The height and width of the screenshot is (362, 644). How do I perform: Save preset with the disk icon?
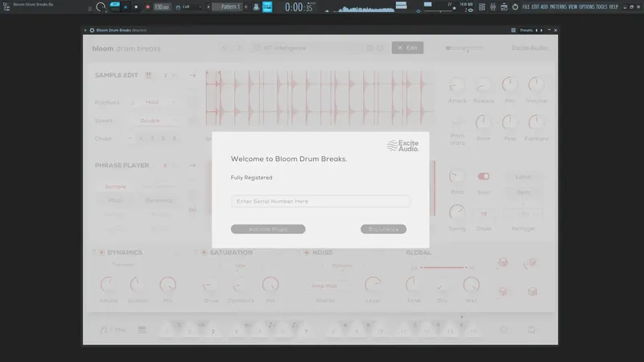point(369,48)
